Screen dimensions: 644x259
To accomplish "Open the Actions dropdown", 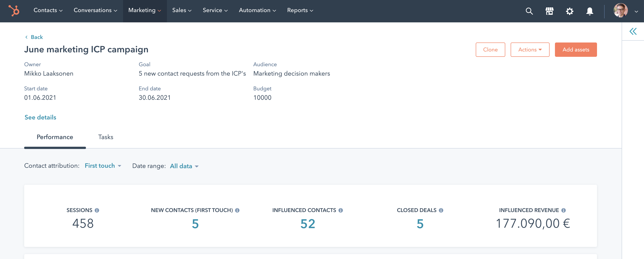I will pos(530,49).
